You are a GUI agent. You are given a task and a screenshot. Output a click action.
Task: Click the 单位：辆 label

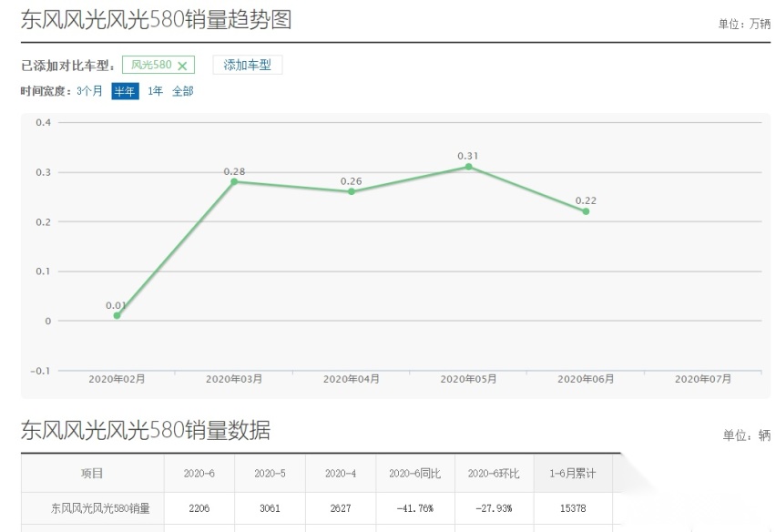[x=746, y=435]
